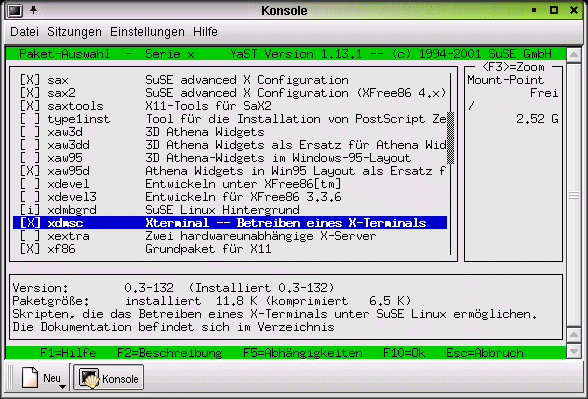Click the <F3>=Zoom label
Screen dimensions: 588x399
[513, 67]
